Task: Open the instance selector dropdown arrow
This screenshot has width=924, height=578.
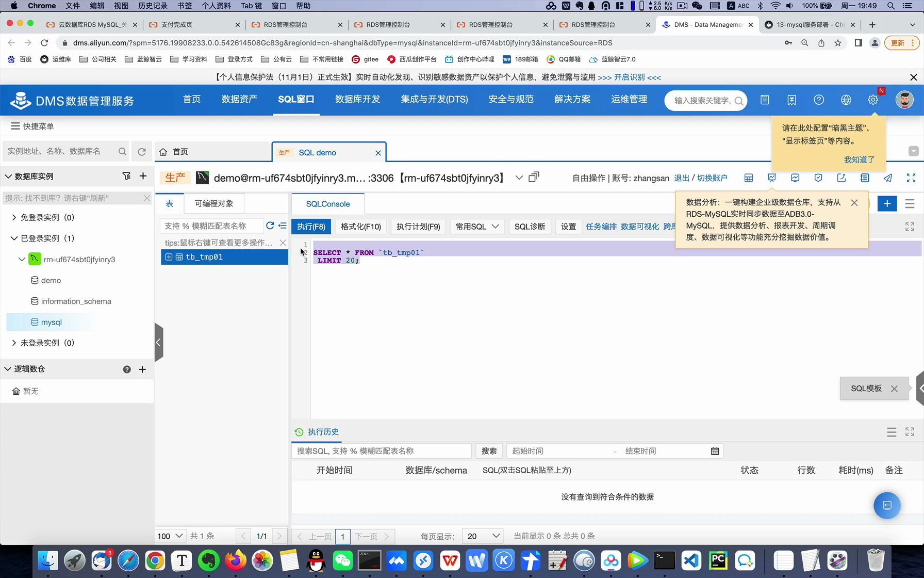Action: pos(519,178)
